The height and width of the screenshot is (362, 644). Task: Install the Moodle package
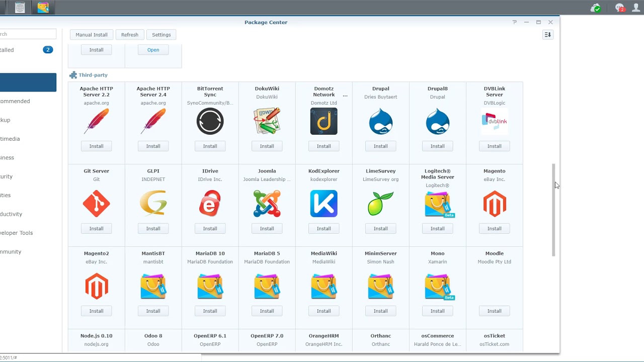(494, 311)
